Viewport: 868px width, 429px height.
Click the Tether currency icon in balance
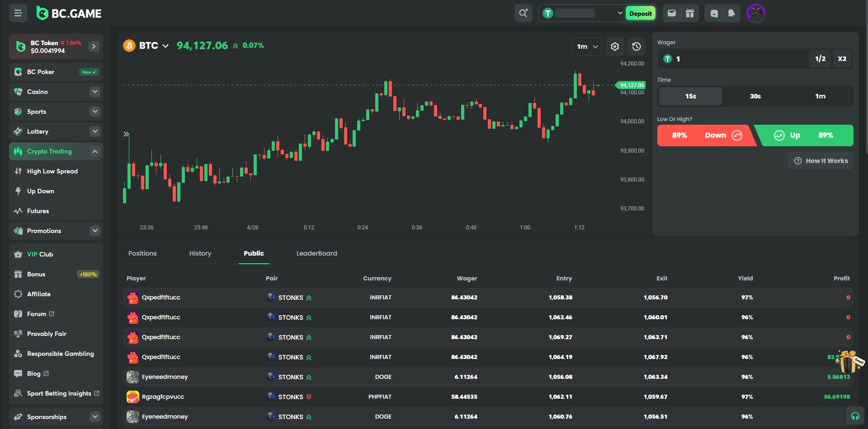[x=548, y=14]
